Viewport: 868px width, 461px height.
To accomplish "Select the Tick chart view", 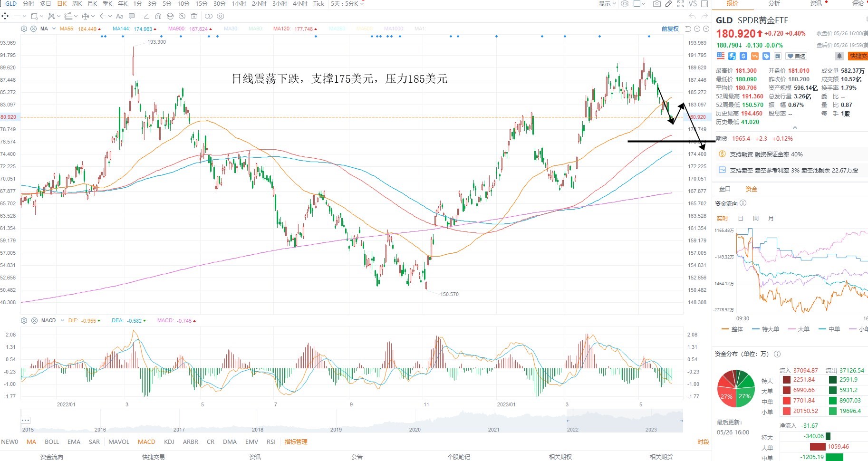I will click(x=318, y=3).
